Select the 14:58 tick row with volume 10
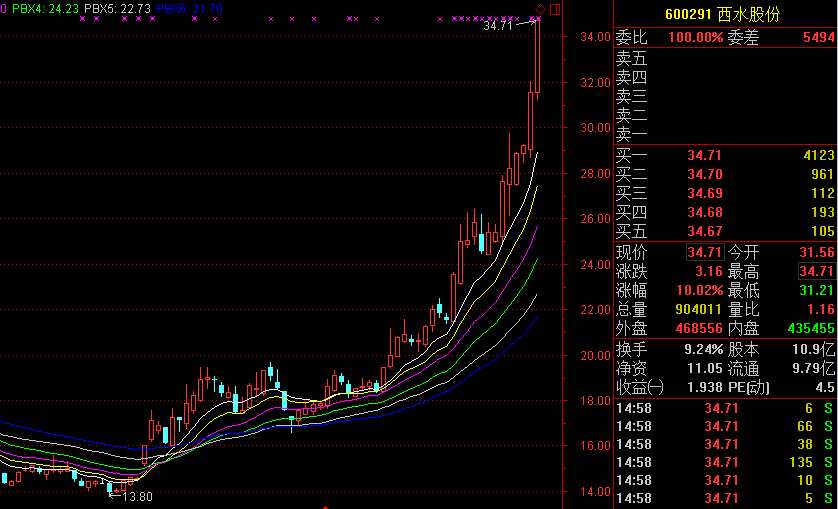Viewport: 838px width, 509px height. (x=726, y=480)
